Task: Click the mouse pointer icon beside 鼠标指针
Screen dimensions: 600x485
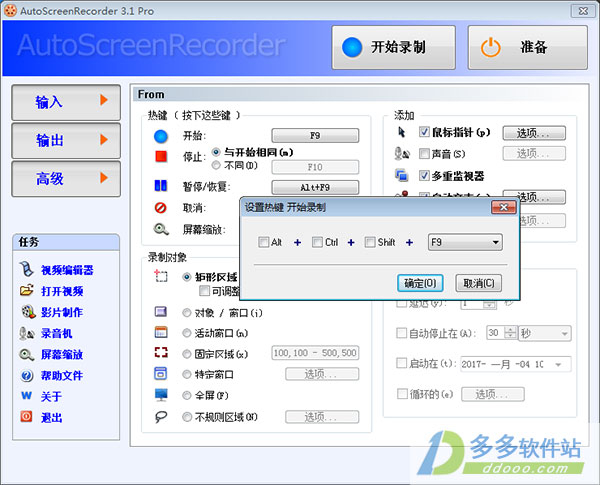Action: point(401,132)
